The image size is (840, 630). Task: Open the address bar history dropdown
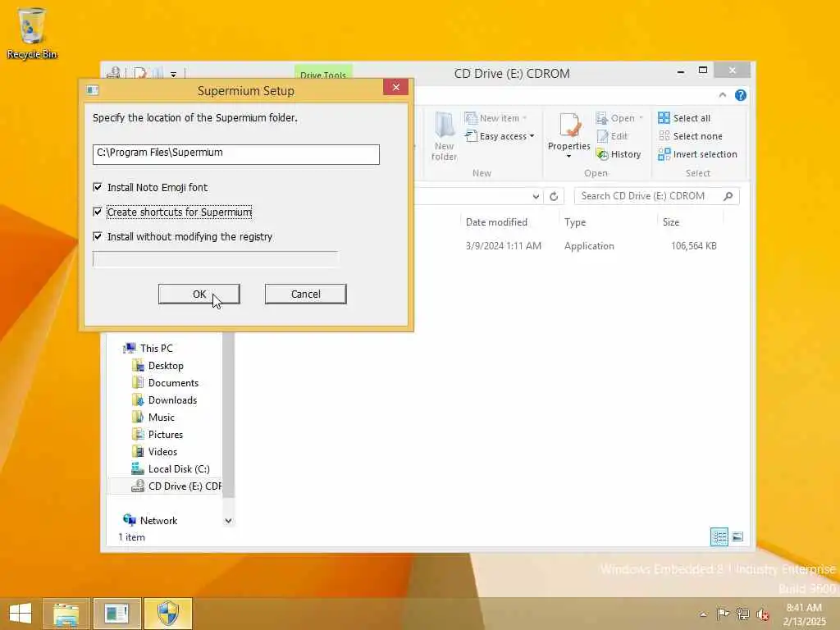click(536, 197)
